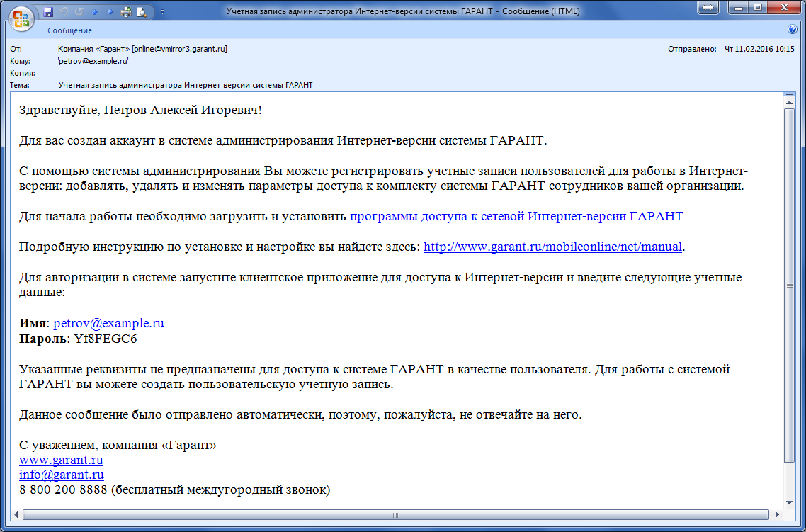Open the round Office button menu

[21, 18]
